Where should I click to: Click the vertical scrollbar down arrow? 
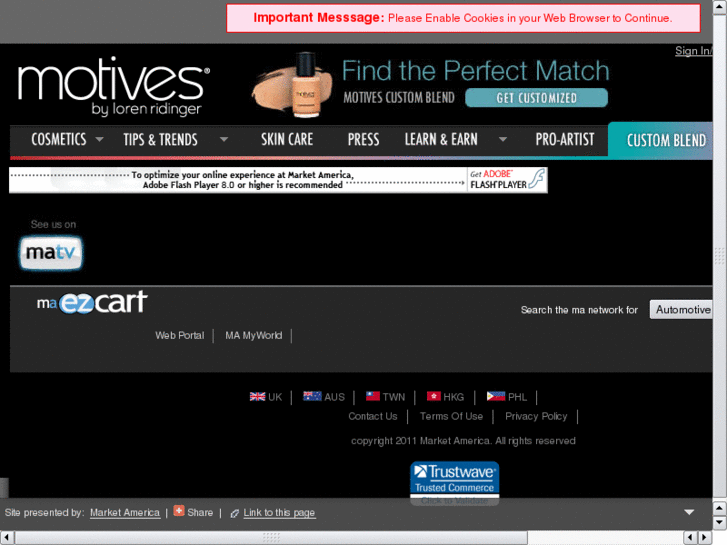[x=719, y=521]
